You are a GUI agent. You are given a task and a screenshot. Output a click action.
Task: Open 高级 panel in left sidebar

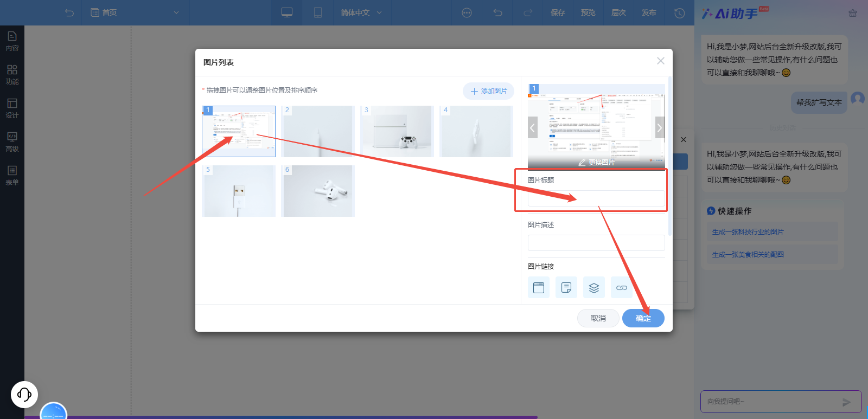coord(12,142)
